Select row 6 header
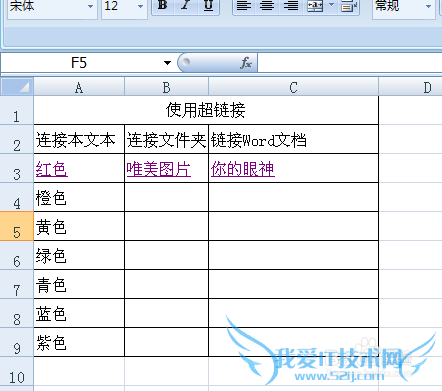The image size is (442, 391). 17,255
